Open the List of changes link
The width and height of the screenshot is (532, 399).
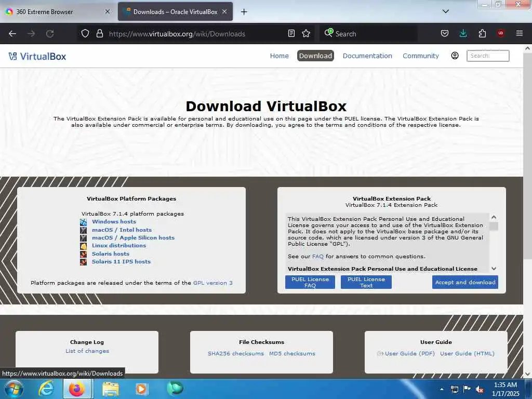click(x=87, y=351)
